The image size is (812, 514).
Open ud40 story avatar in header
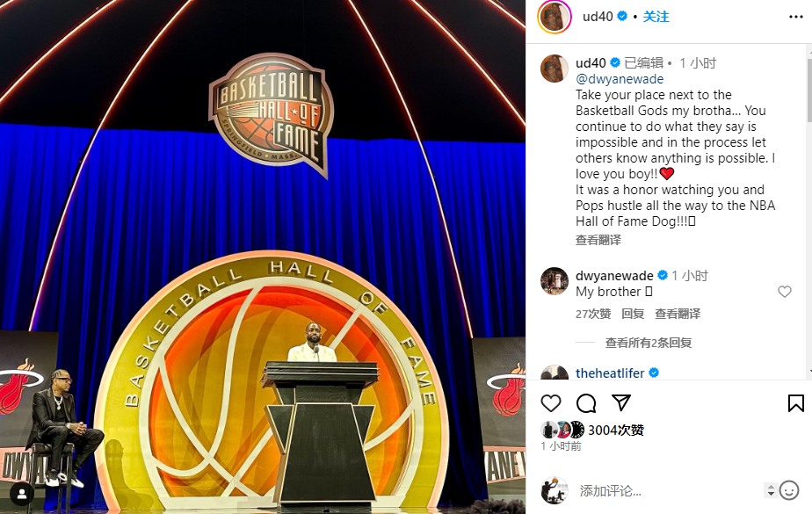[x=555, y=17]
